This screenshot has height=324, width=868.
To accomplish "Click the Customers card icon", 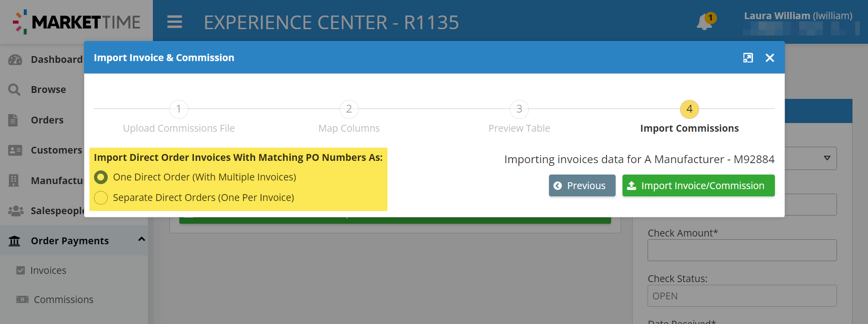I will (15, 150).
